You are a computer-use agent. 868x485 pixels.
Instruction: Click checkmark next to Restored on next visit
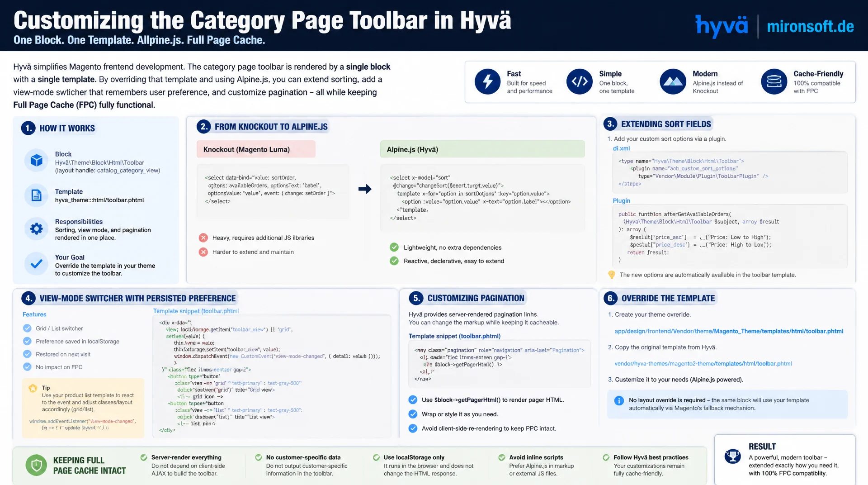point(27,354)
